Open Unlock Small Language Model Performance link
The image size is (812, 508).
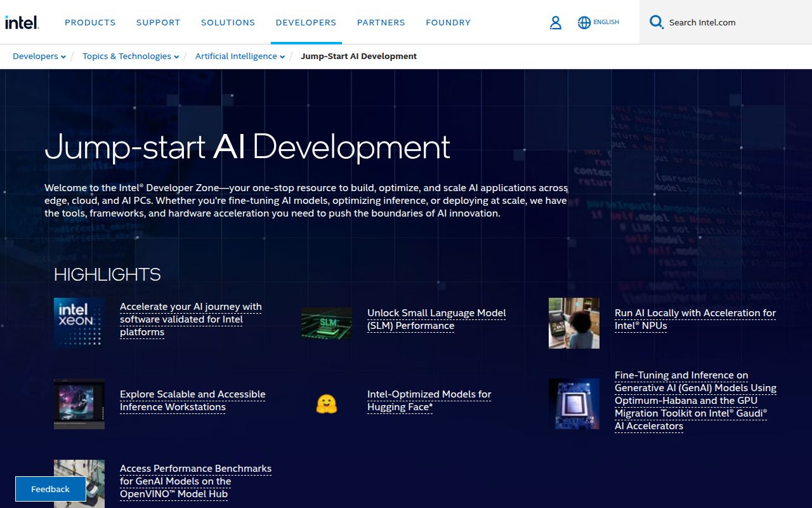(436, 319)
